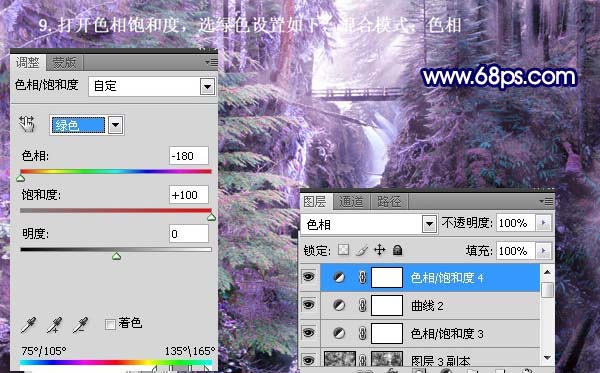Choose the subtract-from-sample eyedropper
600x373 pixels.
[81, 325]
